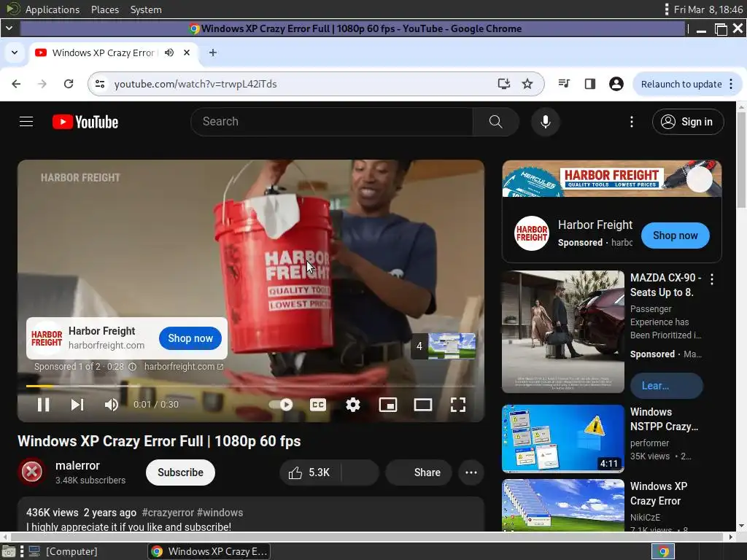
Task: Open window menu arrow in title bar
Action: pos(9,28)
